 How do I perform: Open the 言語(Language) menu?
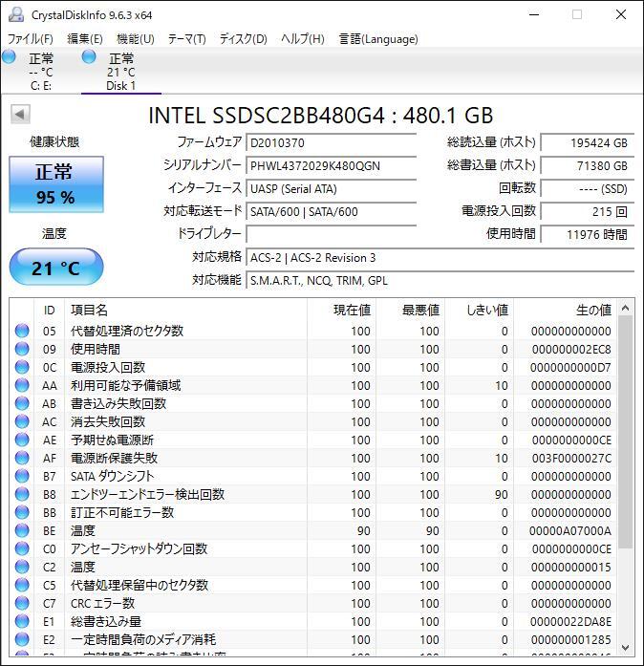click(x=378, y=39)
